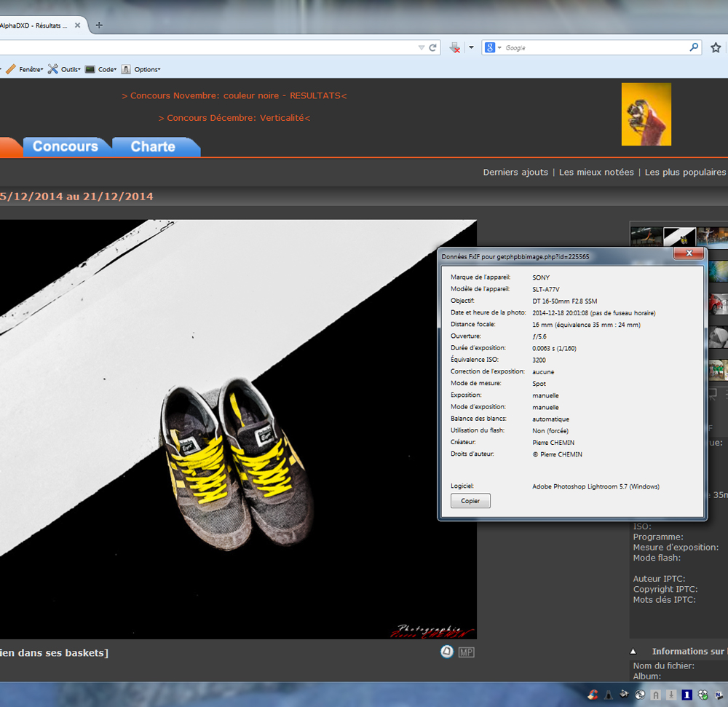The width and height of the screenshot is (728, 707).
Task: Click the reload page icon in address bar
Action: [432, 47]
